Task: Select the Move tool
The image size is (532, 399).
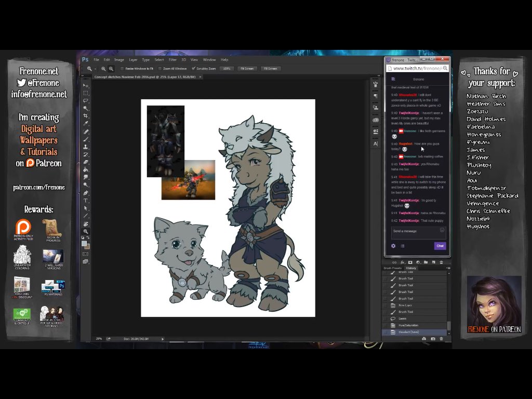Action: [x=86, y=86]
